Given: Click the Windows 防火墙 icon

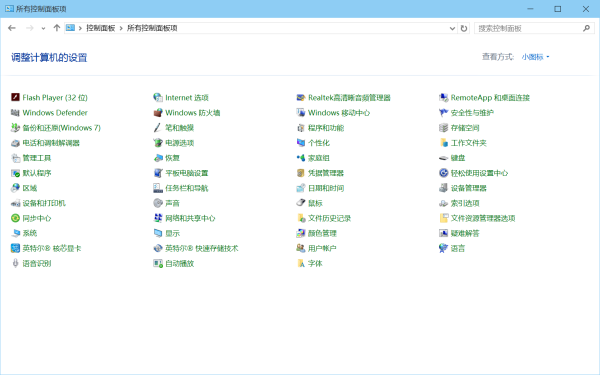Looking at the screenshot, I should (158, 112).
